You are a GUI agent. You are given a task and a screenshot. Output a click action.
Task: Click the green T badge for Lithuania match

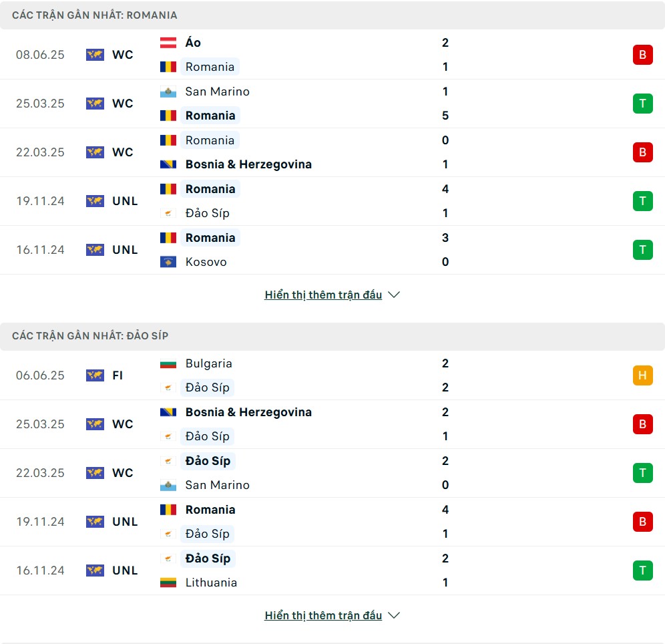click(642, 571)
